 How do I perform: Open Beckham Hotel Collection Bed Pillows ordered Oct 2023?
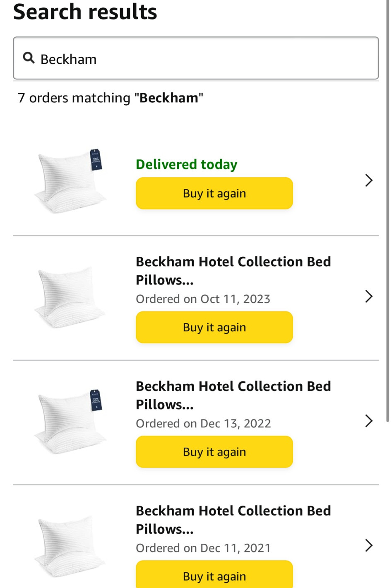click(233, 270)
